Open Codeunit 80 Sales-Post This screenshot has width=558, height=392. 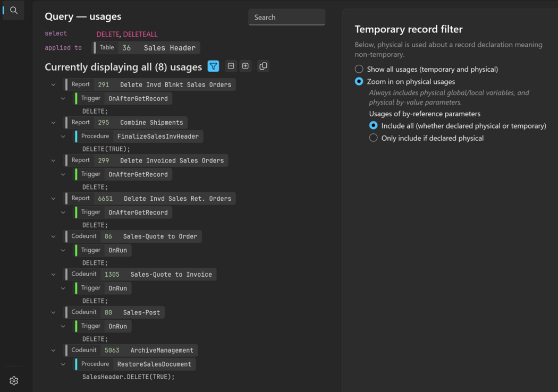[x=114, y=312]
